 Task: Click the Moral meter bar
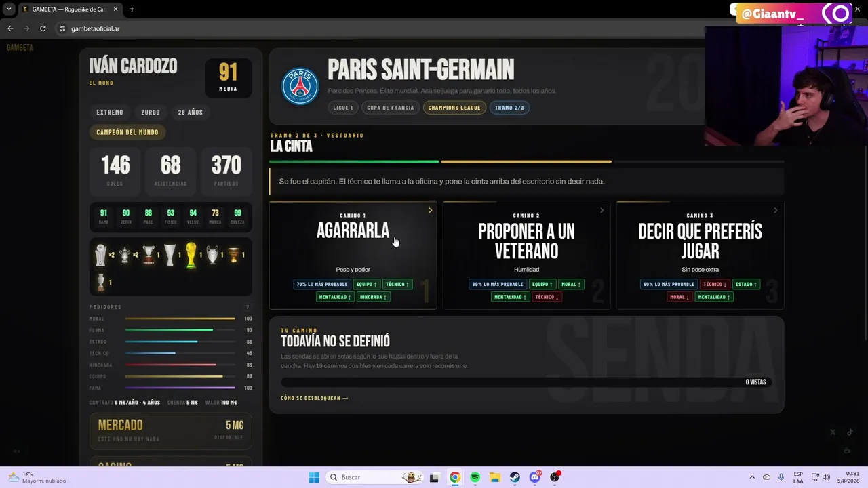pyautogui.click(x=180, y=319)
